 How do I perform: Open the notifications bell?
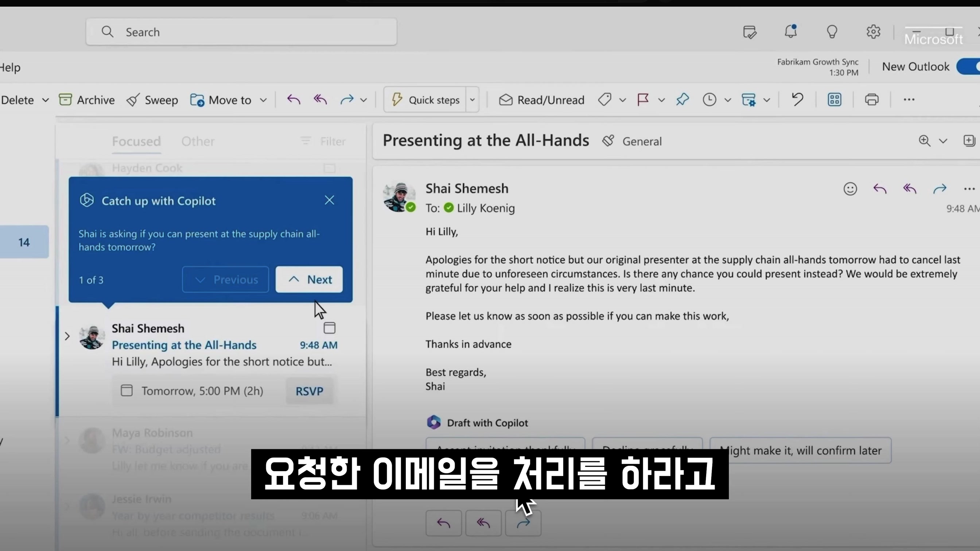(x=791, y=31)
